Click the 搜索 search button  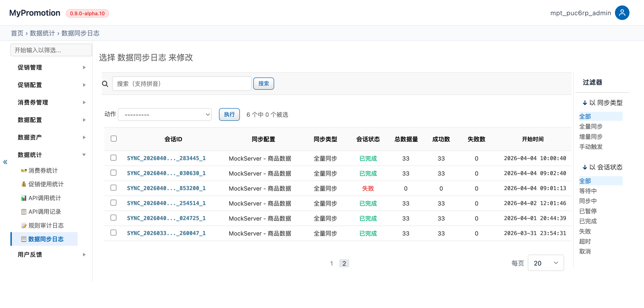(263, 84)
